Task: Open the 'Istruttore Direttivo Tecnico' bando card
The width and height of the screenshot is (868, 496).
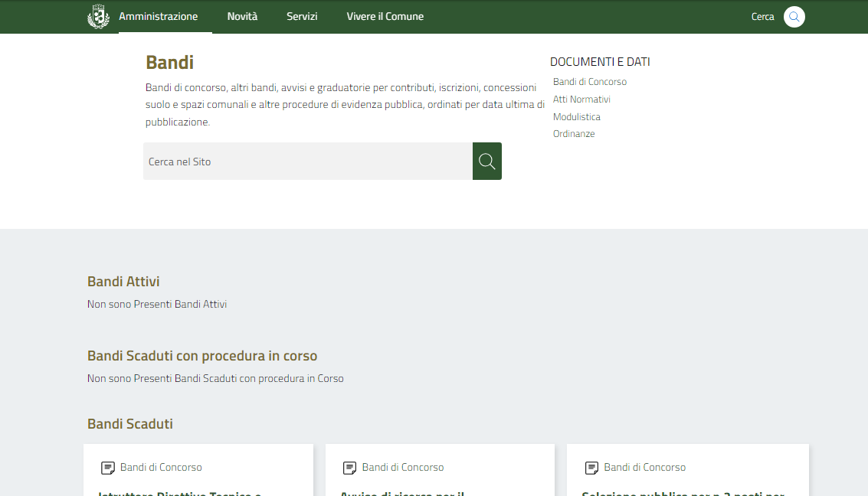Action: (x=181, y=492)
